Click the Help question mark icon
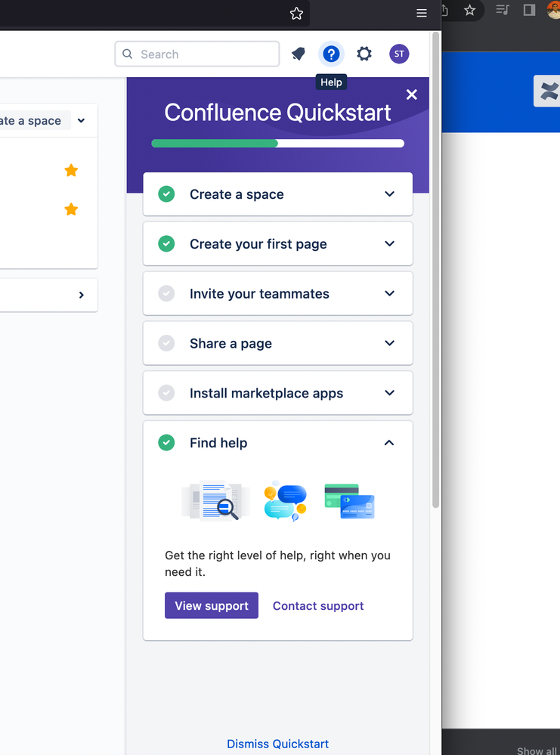The width and height of the screenshot is (560, 755). (x=331, y=54)
